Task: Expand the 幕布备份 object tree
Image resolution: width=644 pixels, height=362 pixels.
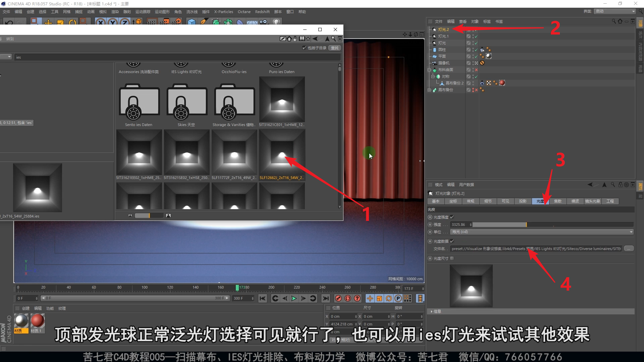Action: point(429,90)
